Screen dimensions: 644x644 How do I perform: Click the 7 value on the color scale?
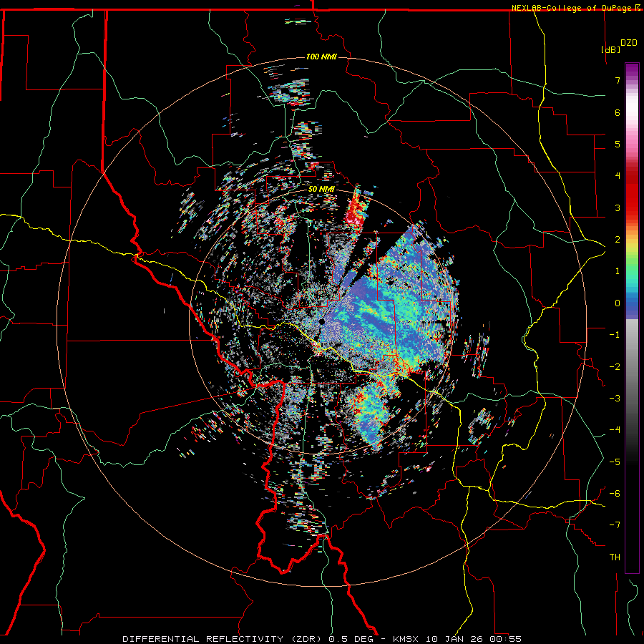(x=618, y=80)
